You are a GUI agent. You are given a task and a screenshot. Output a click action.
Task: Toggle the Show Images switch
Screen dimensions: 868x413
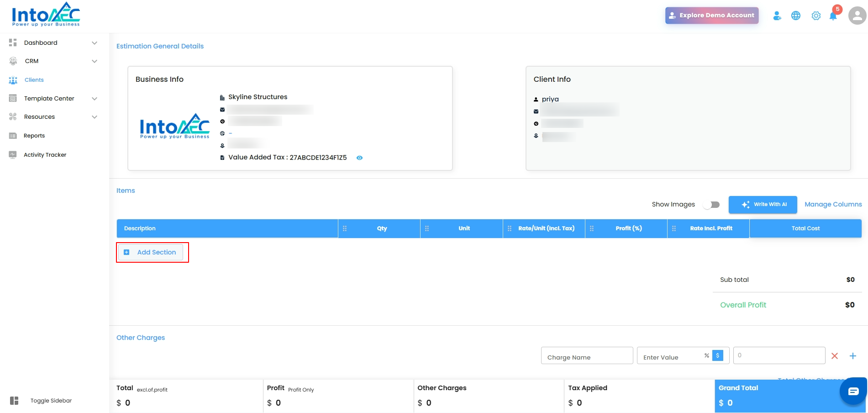coord(712,205)
